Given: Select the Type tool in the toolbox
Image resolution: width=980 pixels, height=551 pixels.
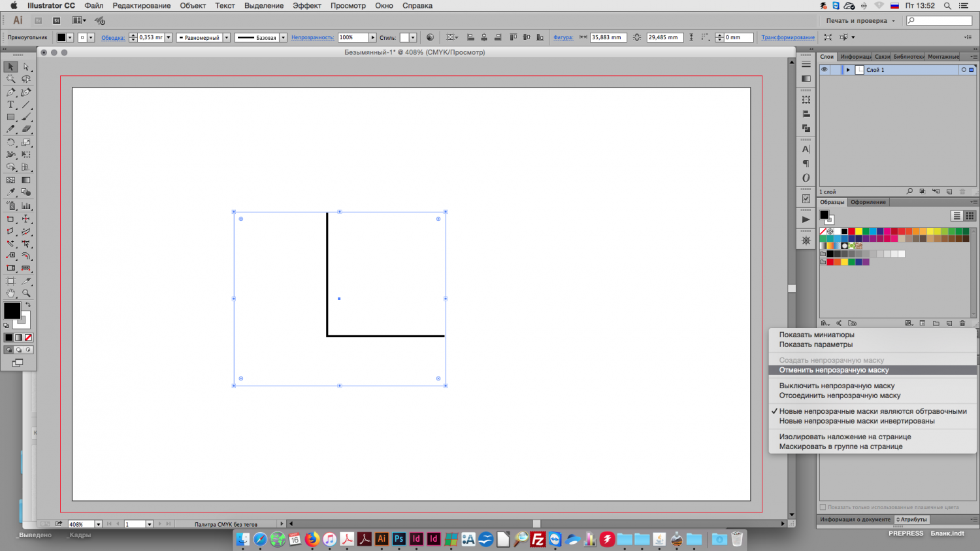Looking at the screenshot, I should (10, 105).
